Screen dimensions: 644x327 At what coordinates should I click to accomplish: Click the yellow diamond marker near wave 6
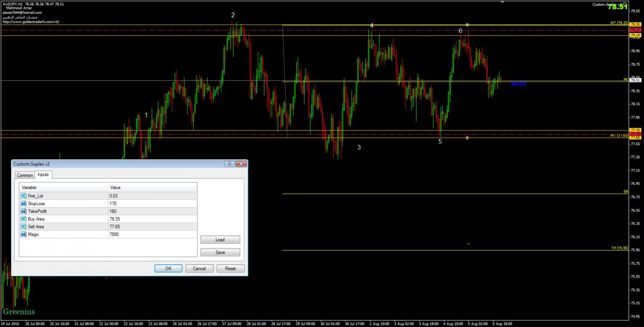coord(467,25)
